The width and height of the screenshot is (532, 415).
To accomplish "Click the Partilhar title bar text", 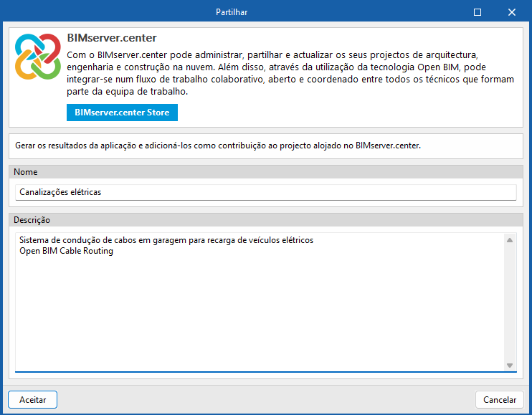I will pos(232,12).
